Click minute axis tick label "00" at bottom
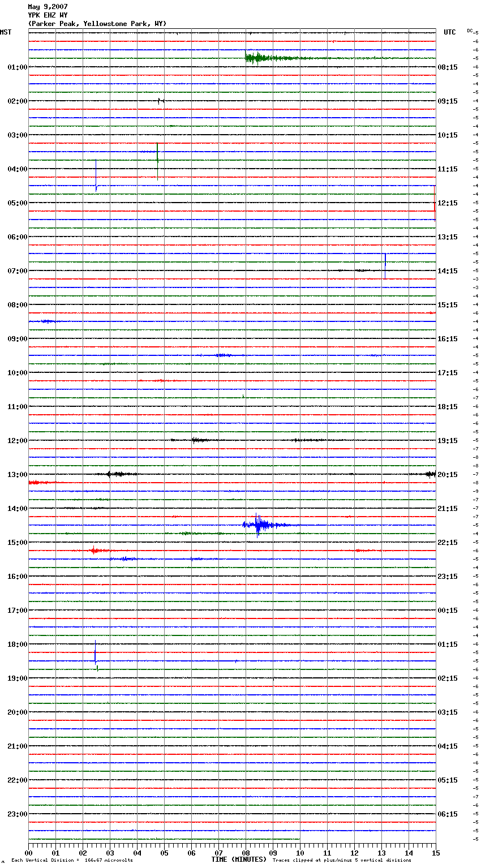The width and height of the screenshot is (481, 868). pyautogui.click(x=28, y=853)
